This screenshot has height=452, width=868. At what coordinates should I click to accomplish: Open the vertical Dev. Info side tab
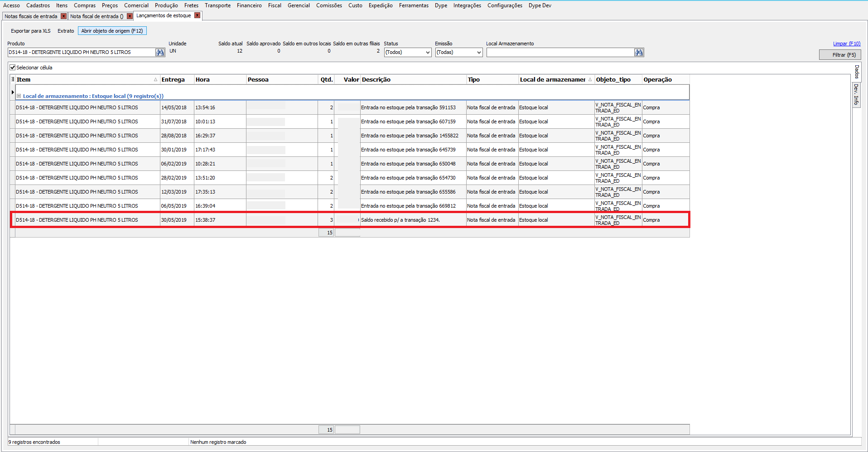pos(857,94)
